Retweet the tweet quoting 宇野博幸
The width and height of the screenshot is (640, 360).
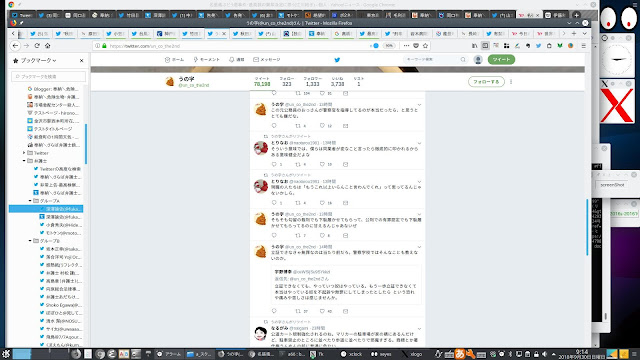[298, 311]
